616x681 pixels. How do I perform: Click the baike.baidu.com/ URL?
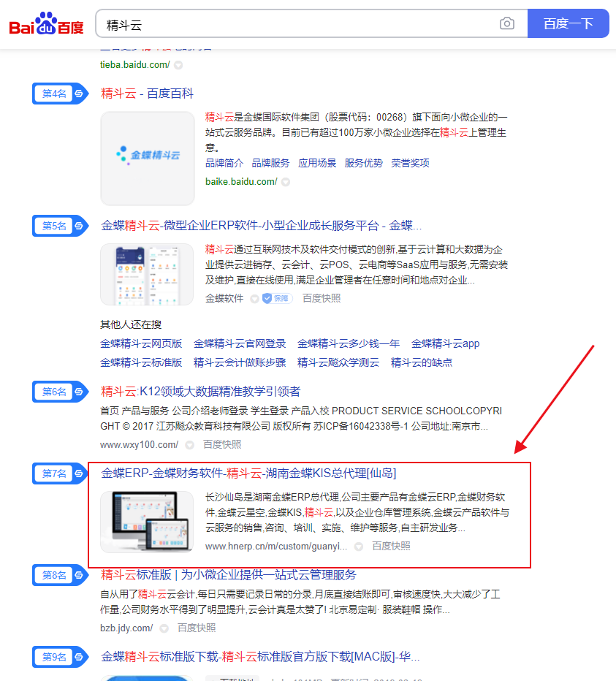tap(241, 181)
